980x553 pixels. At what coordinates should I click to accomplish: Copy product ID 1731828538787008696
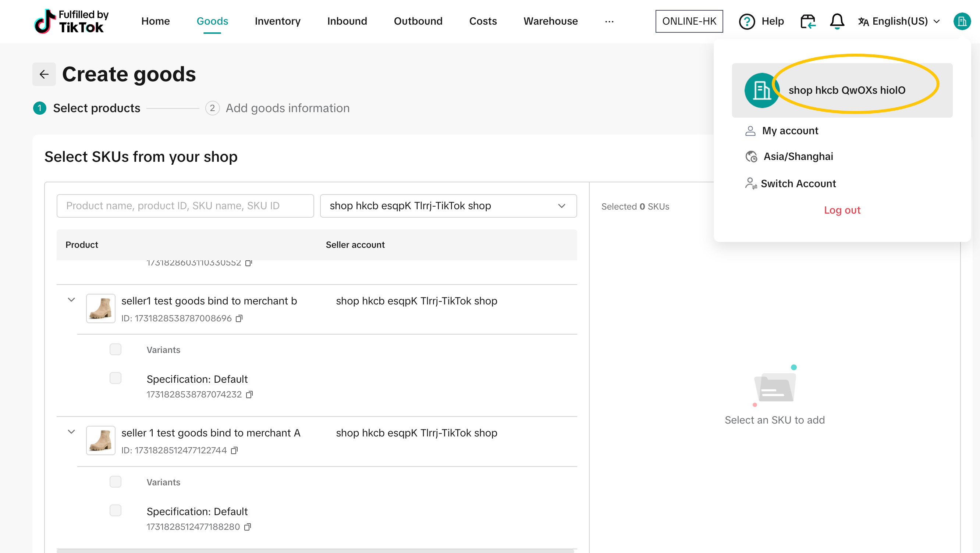[x=239, y=318]
